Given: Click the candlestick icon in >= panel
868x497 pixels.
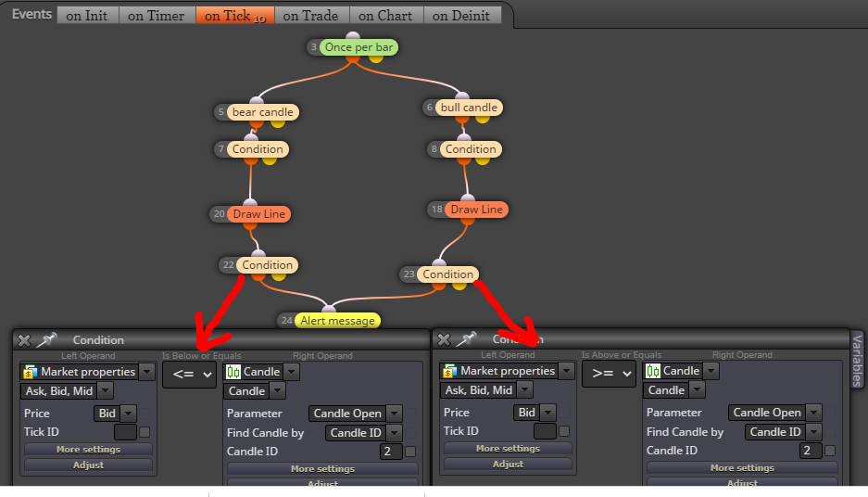Looking at the screenshot, I should pyautogui.click(x=653, y=371).
